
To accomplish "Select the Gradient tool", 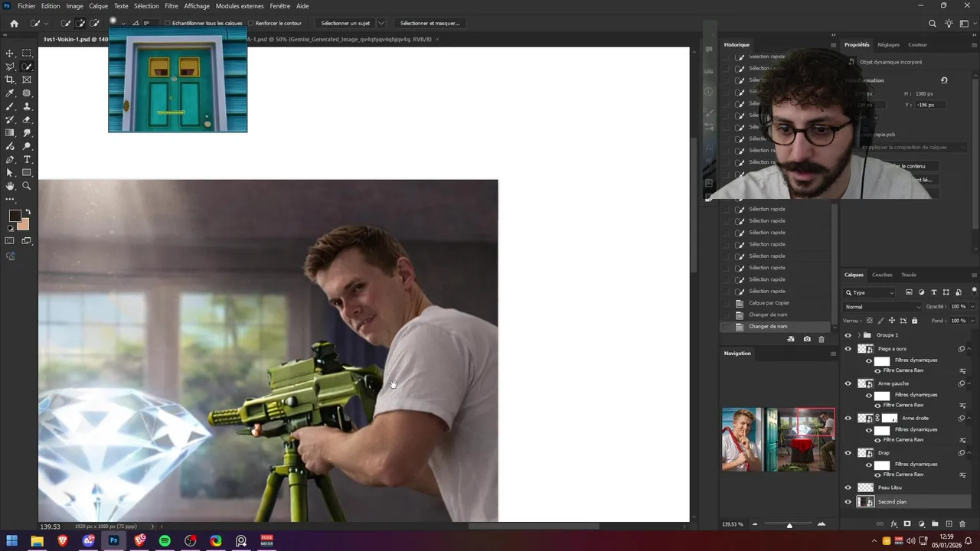I will tap(10, 133).
